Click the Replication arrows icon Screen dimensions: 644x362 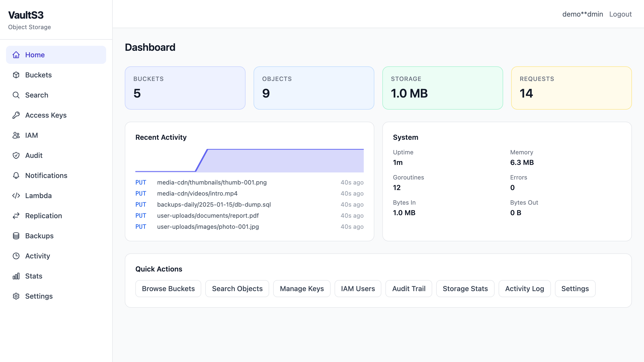click(x=16, y=216)
